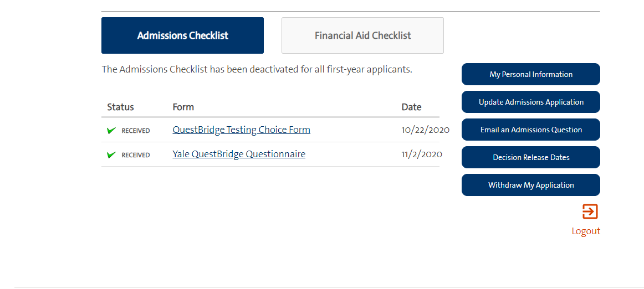Click the Date column header
Screen dimensions: 644x289
[411, 107]
